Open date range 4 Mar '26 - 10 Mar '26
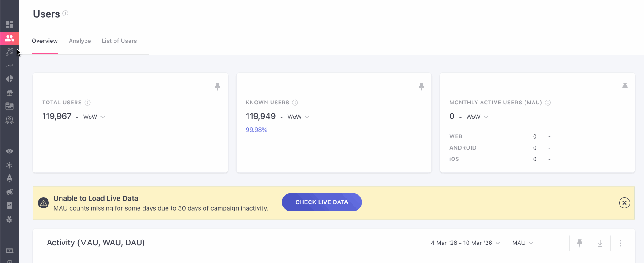The width and height of the screenshot is (644, 263). tap(465, 243)
